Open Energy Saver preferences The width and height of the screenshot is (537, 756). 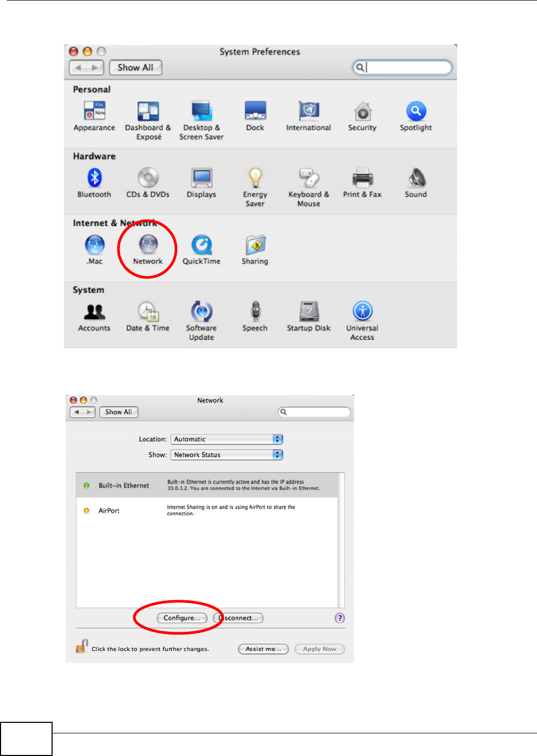point(255,187)
